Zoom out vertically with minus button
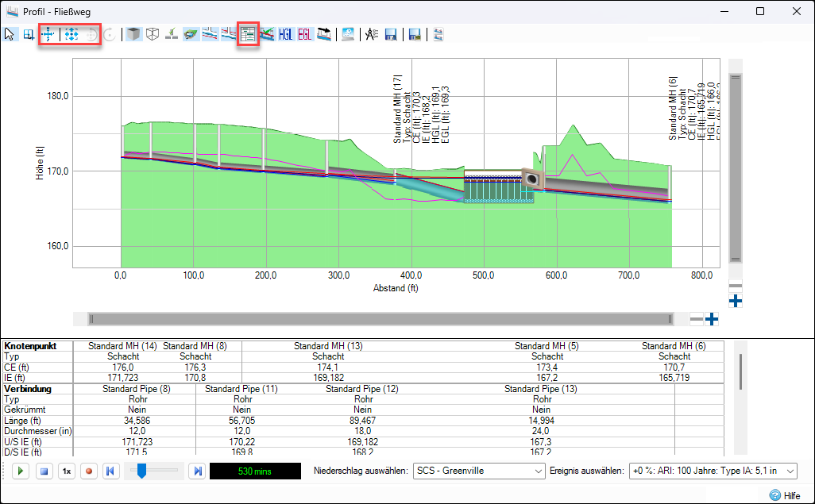The height and width of the screenshot is (504, 815). [735, 285]
